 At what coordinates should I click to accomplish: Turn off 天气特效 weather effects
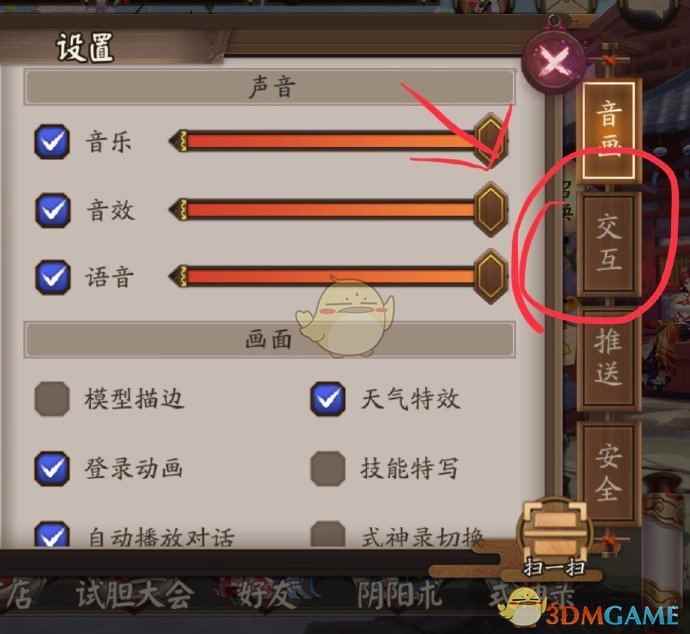(x=328, y=399)
